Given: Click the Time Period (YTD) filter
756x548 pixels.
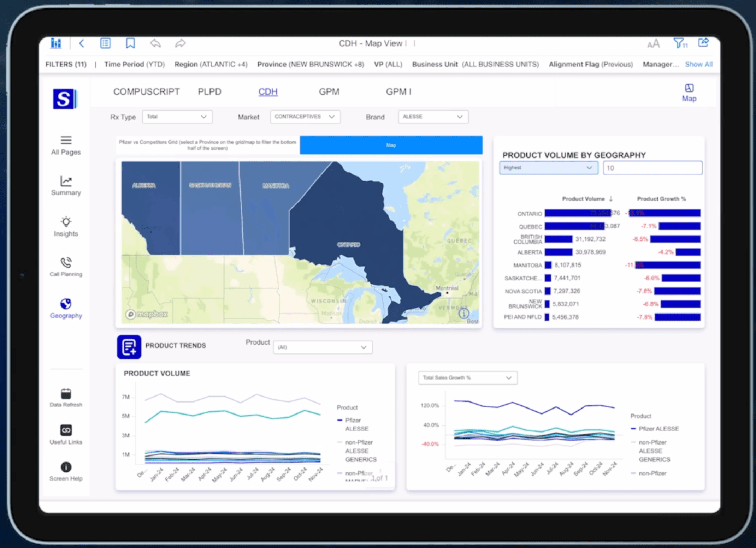Looking at the screenshot, I should (x=134, y=64).
